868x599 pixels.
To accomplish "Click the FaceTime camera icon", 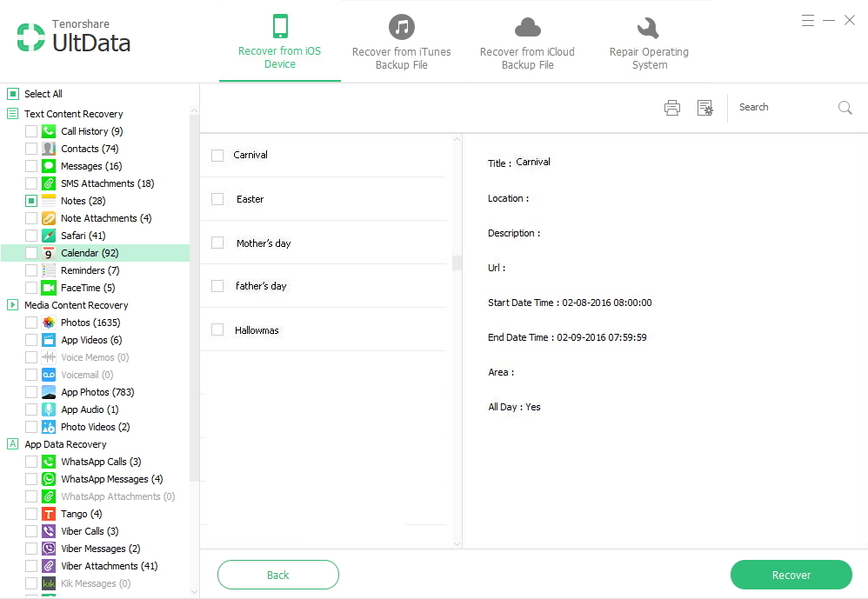I will 49,288.
